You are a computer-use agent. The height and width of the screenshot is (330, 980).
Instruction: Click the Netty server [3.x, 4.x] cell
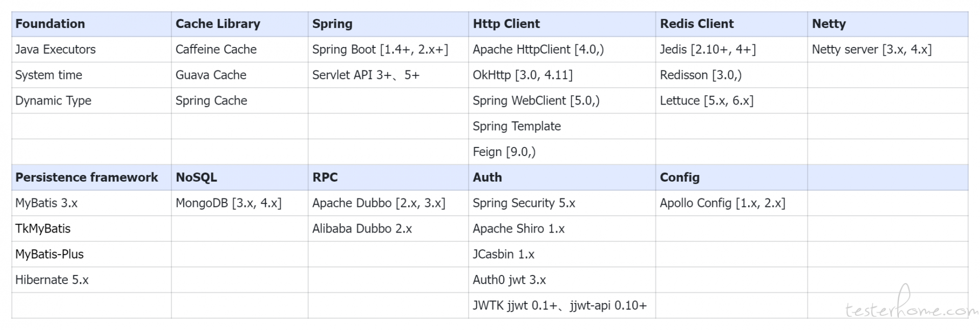click(x=888, y=49)
